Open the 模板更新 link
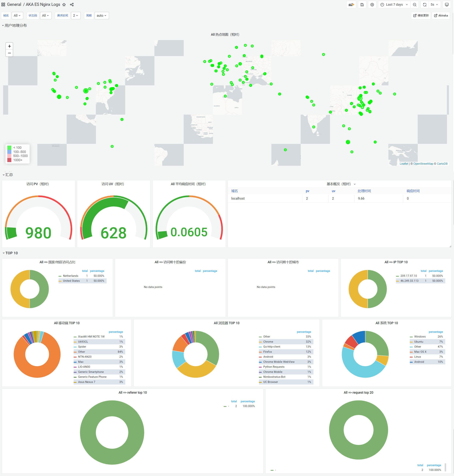Viewport: 454px width, 476px height. [421, 16]
